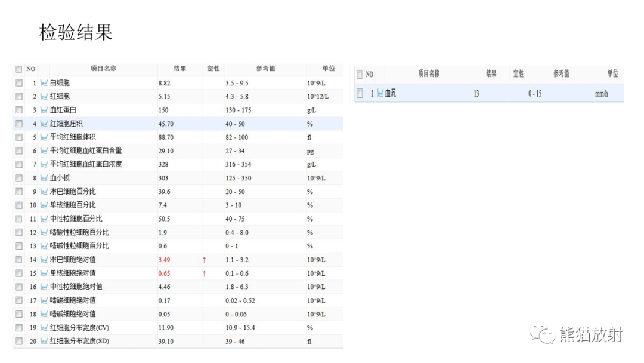Toggle select-all checkbox in left table header
The image size is (644, 363).
coord(18,69)
